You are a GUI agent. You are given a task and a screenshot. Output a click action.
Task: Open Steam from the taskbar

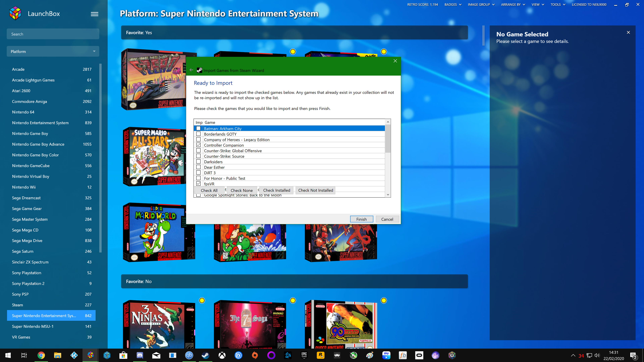click(x=205, y=355)
